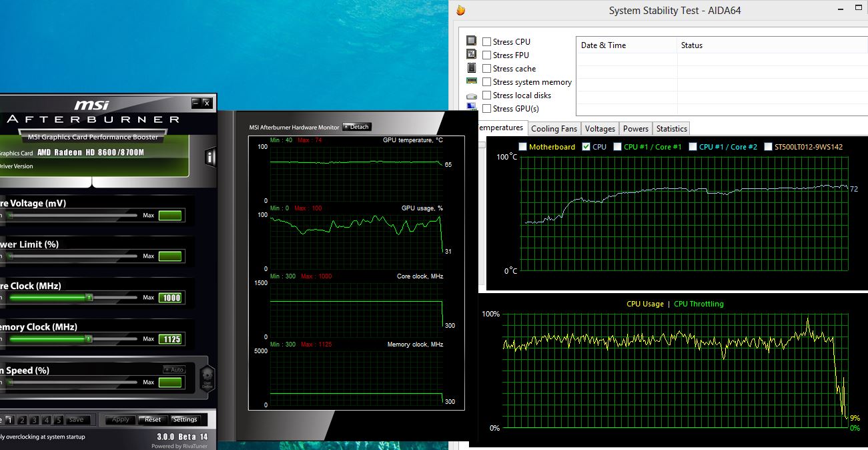
Task: Open Afterburner Settings
Action: click(185, 419)
